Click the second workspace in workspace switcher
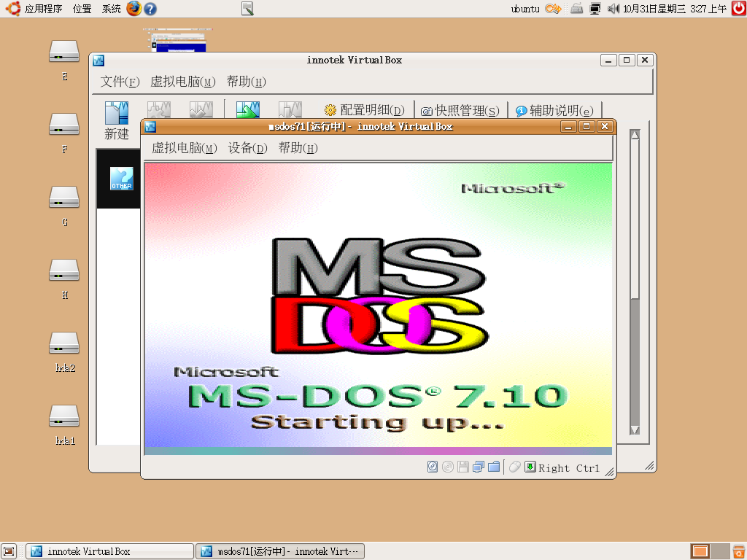The width and height of the screenshot is (747, 560). 720,551
